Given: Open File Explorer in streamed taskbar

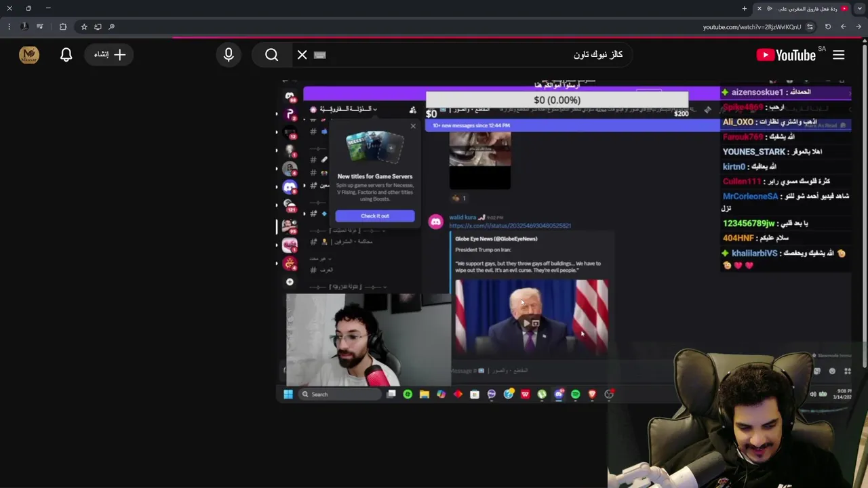Looking at the screenshot, I should click(425, 394).
